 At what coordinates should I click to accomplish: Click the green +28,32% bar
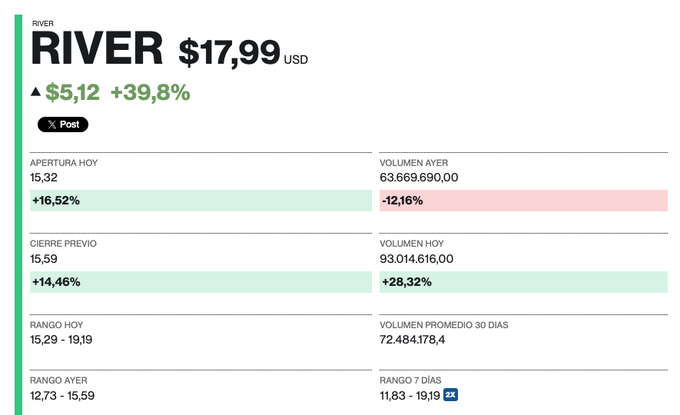pyautogui.click(x=523, y=282)
